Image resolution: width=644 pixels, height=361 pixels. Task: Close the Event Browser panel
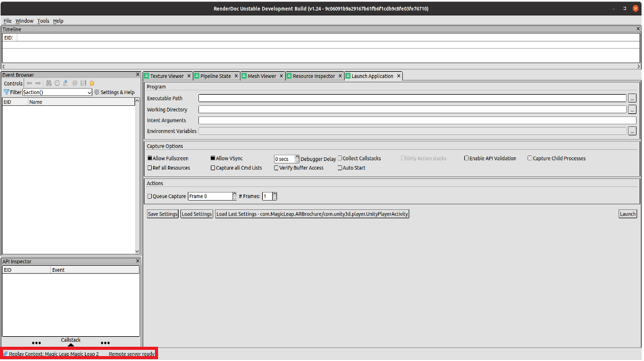138,74
